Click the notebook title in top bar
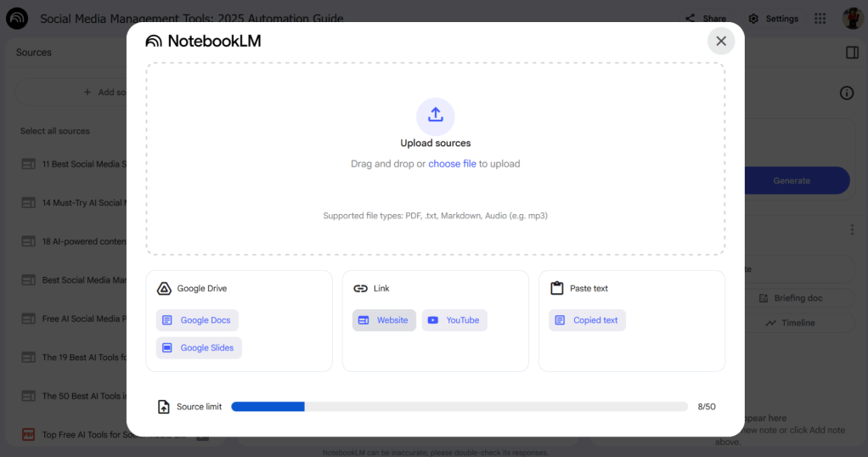The height and width of the screenshot is (457, 868). click(x=192, y=19)
